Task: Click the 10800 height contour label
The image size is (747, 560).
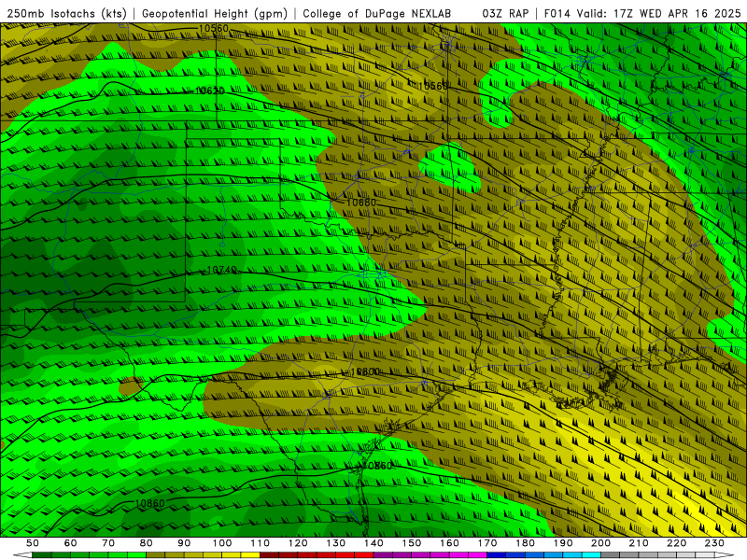Action: [365, 371]
